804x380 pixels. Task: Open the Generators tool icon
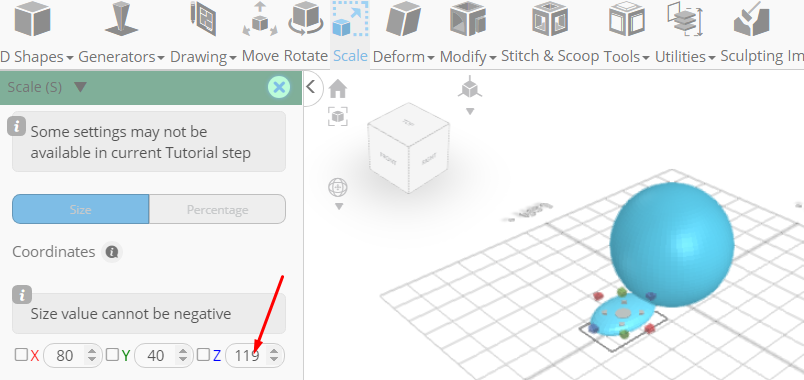[x=122, y=19]
